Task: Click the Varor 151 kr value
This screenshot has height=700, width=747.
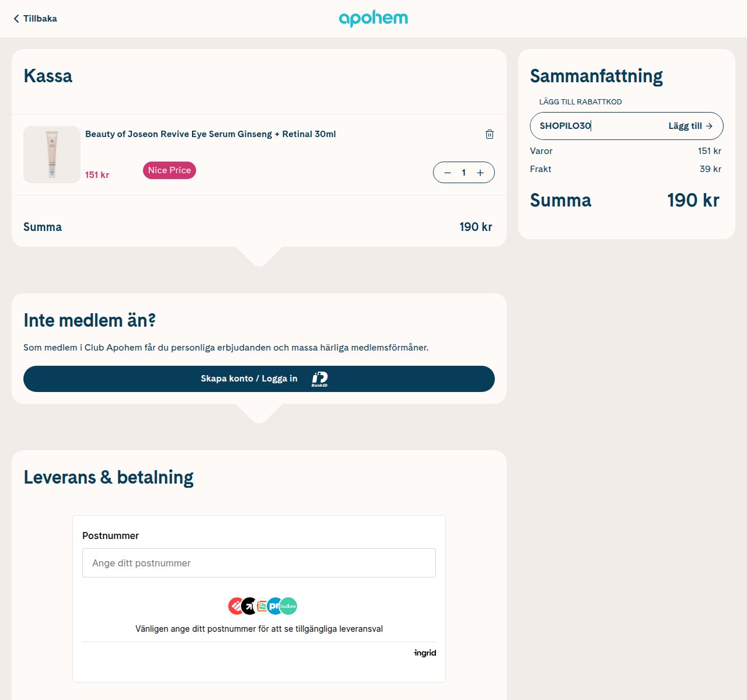Action: (x=710, y=151)
